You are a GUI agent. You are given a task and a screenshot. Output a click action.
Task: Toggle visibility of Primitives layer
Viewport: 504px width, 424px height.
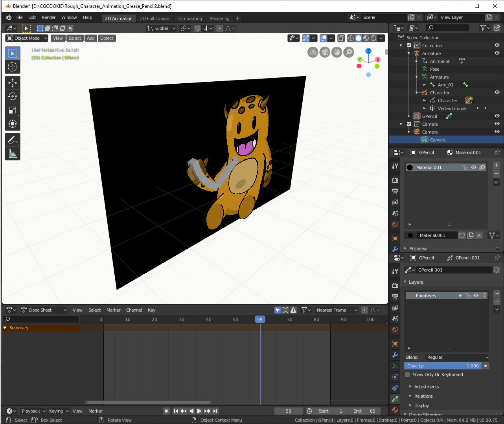(x=476, y=296)
